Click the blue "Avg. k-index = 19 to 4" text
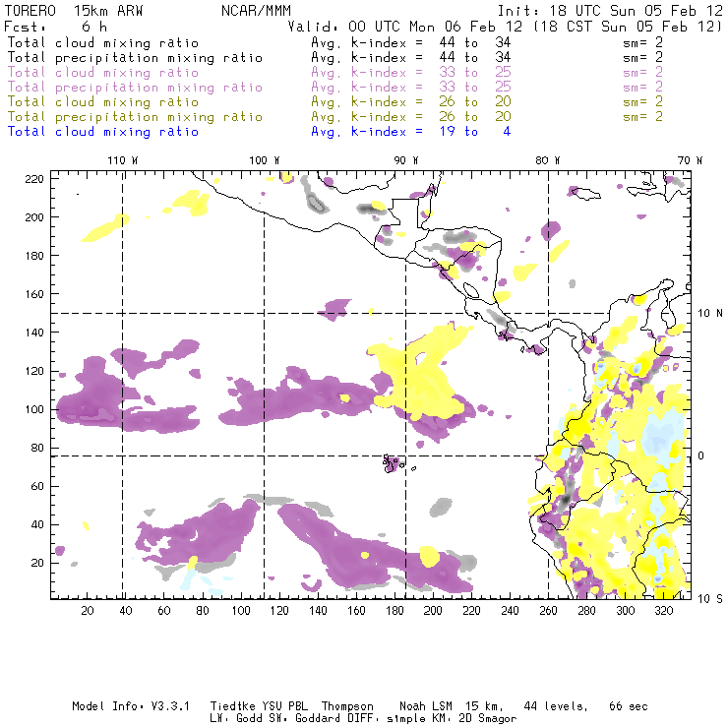Image resolution: width=728 pixels, height=728 pixels. tap(411, 132)
